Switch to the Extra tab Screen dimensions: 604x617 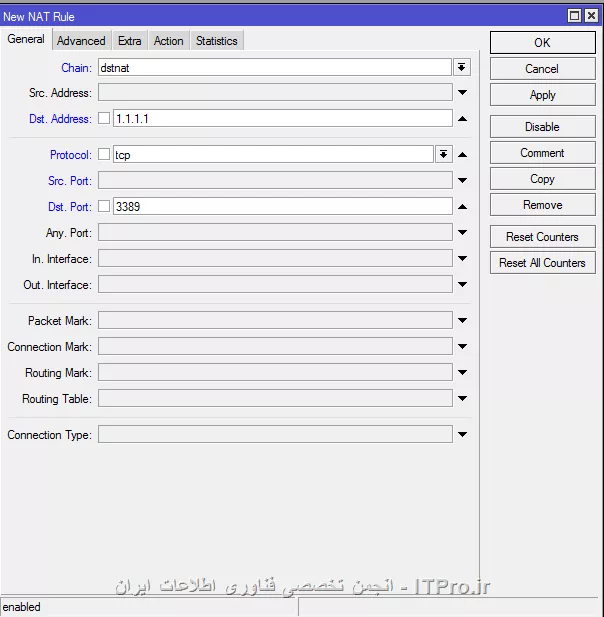129,41
